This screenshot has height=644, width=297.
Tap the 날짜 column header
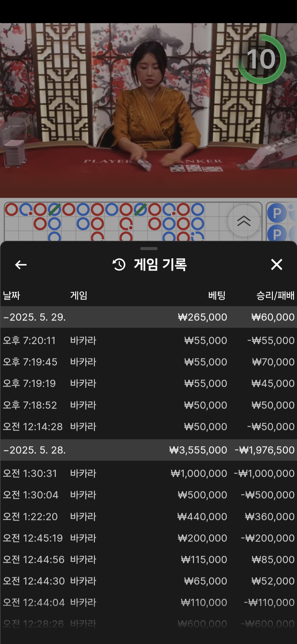click(12, 296)
